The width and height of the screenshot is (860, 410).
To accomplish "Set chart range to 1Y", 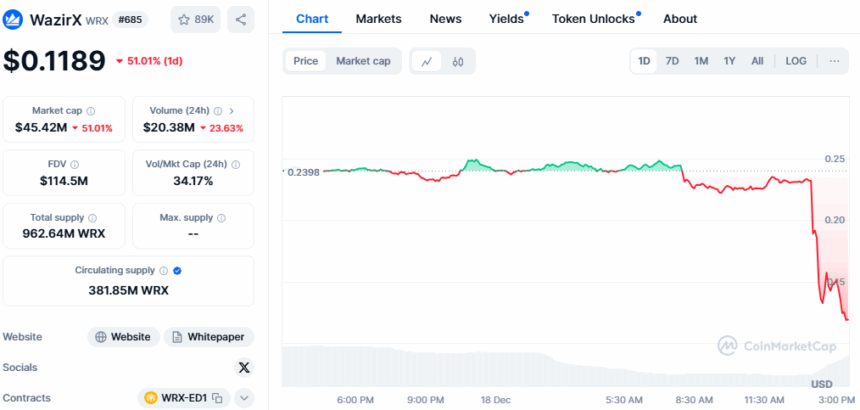I will (x=729, y=61).
